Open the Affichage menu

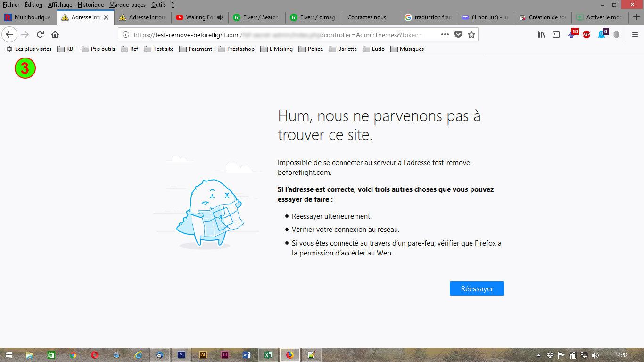coord(60,5)
